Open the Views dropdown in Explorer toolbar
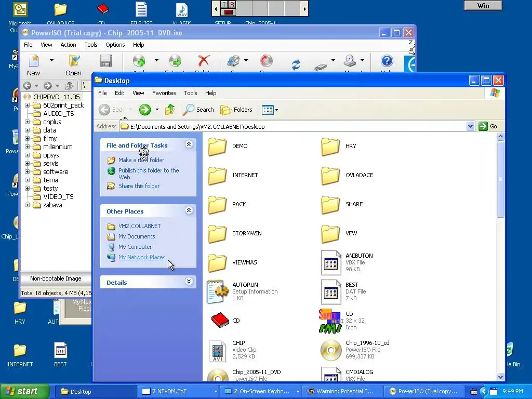The width and height of the screenshot is (532, 399). [270, 110]
